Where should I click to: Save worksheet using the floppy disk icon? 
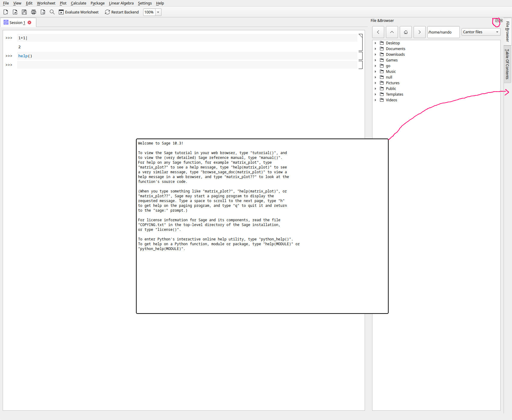click(x=24, y=12)
